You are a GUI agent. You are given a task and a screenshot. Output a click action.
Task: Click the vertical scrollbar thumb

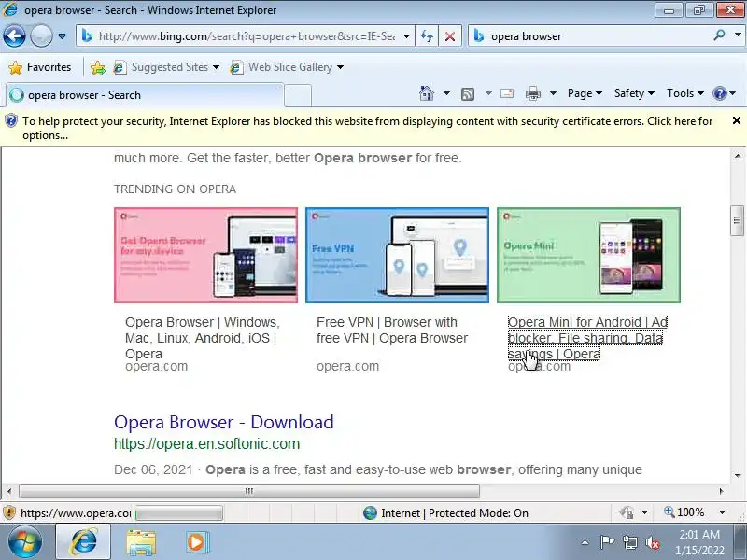click(x=737, y=220)
